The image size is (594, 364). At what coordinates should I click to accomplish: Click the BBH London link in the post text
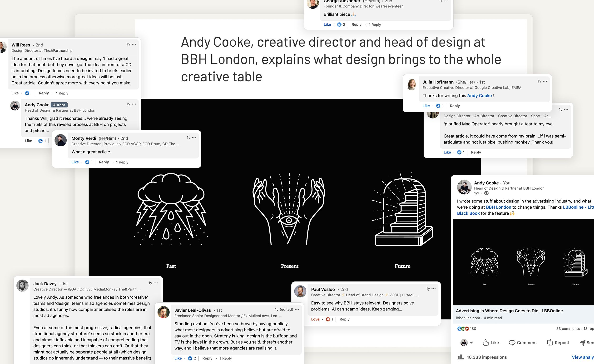pos(498,207)
